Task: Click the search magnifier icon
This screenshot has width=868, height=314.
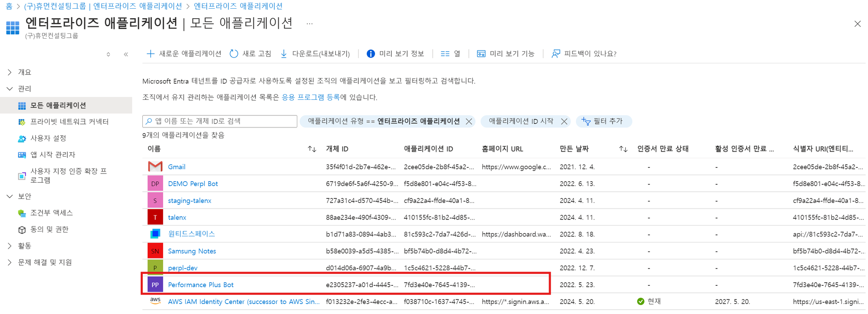Action: coord(149,121)
